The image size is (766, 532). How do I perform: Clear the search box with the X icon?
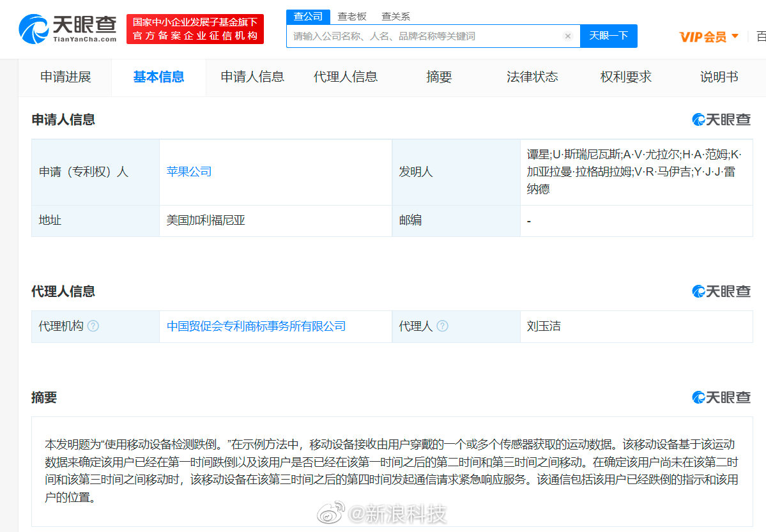coord(567,36)
